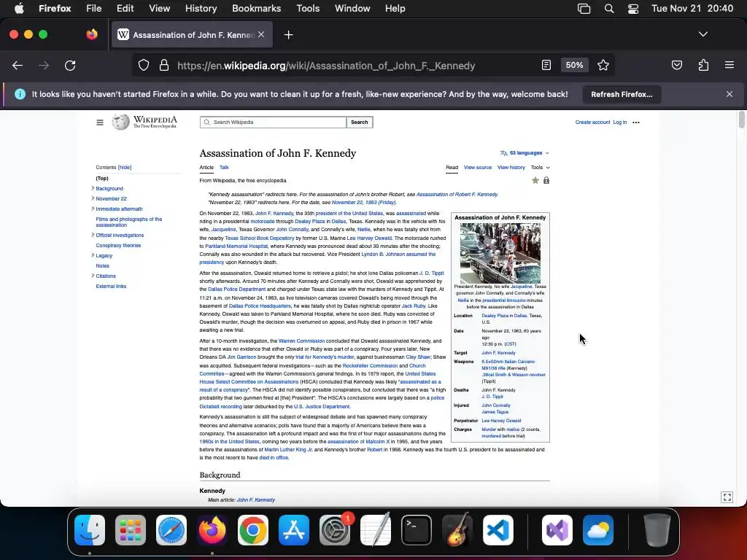Click the Wikipedia globe logo
This screenshot has width=747, height=560.
pos(120,122)
